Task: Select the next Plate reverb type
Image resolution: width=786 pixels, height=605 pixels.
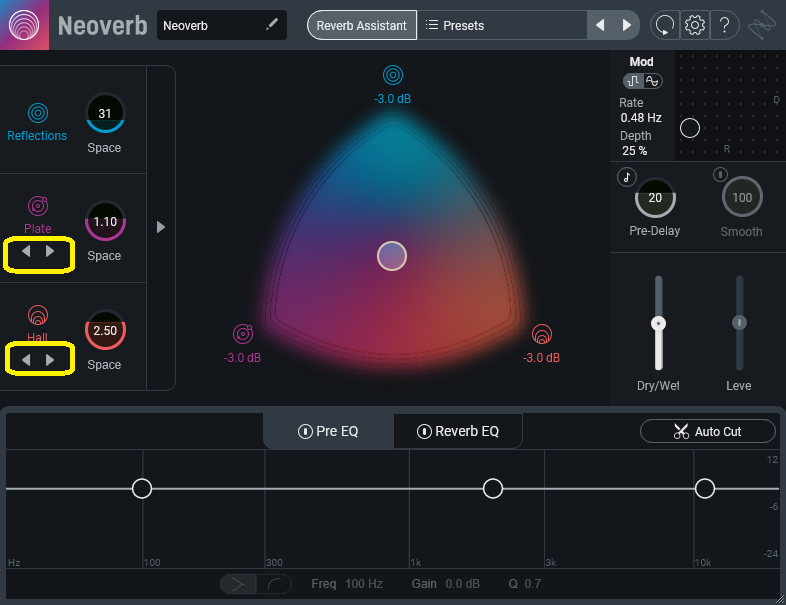Action: pos(51,252)
